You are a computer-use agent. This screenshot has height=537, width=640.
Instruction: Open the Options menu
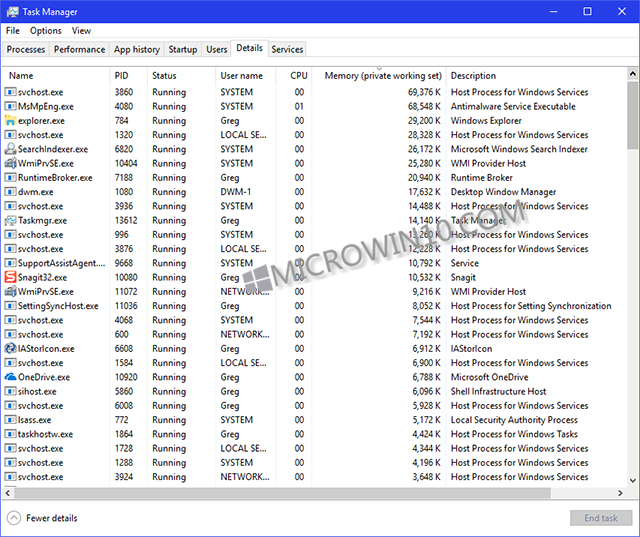[x=45, y=31]
